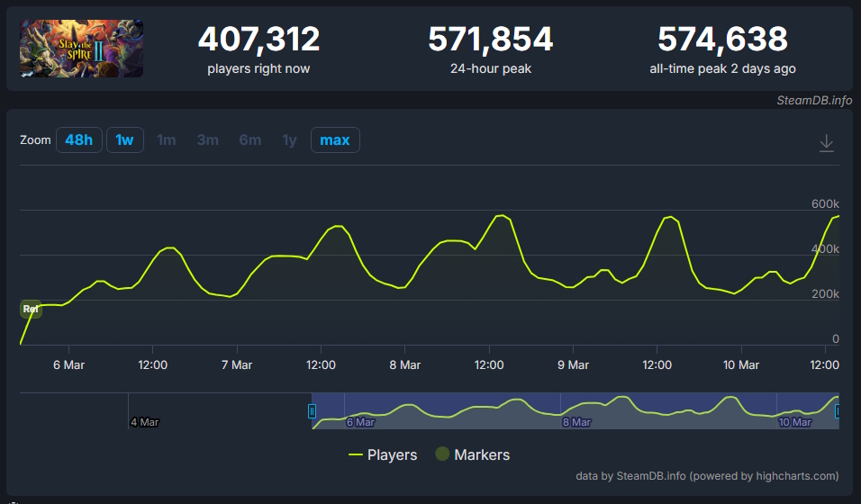Toggle the Players series text in legend
861x504 pixels.
pos(392,454)
